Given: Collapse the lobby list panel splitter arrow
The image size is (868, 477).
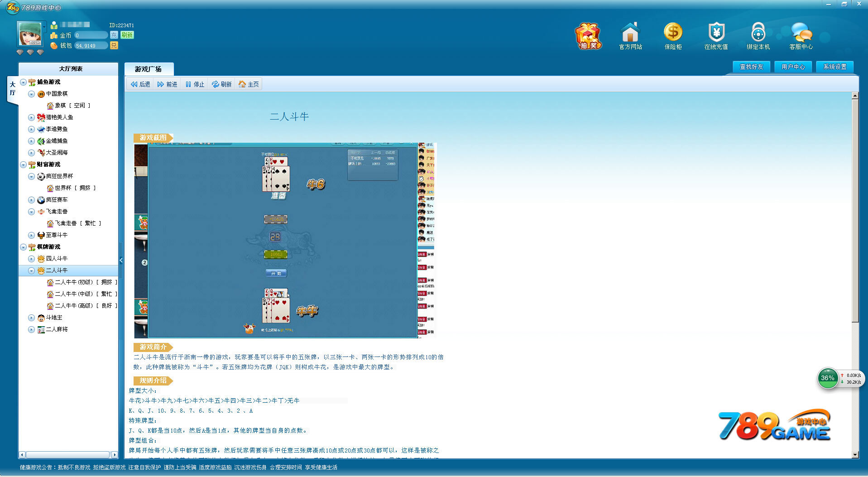Looking at the screenshot, I should click(121, 260).
